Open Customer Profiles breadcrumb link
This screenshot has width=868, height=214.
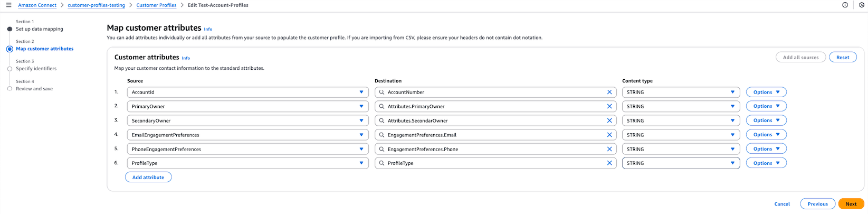156,5
